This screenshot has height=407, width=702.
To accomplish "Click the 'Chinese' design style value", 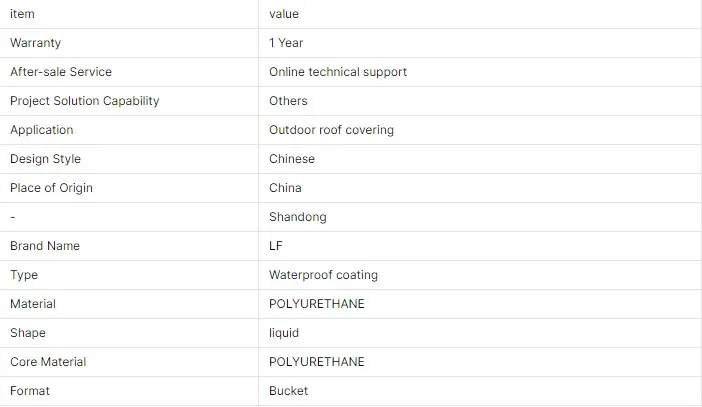I will (292, 159).
